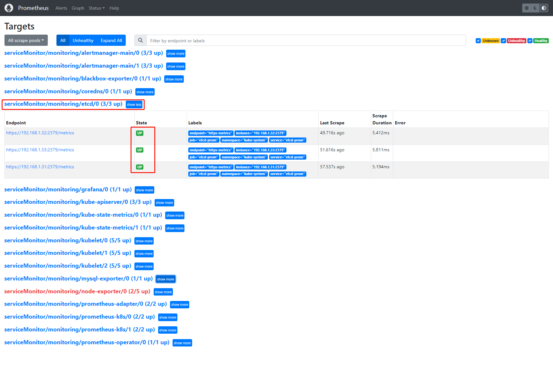
Task: Expand prometheus-k8s/0 with show more
Action: (x=168, y=317)
